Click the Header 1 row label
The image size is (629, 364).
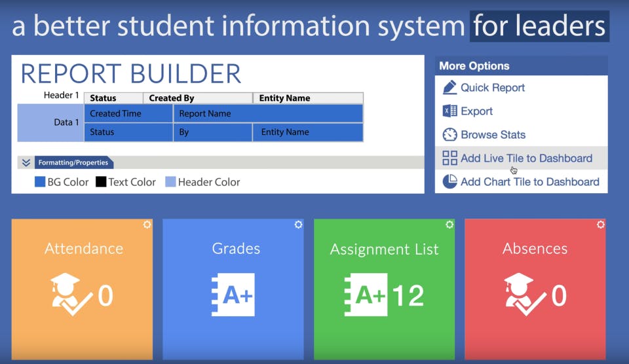(x=62, y=95)
